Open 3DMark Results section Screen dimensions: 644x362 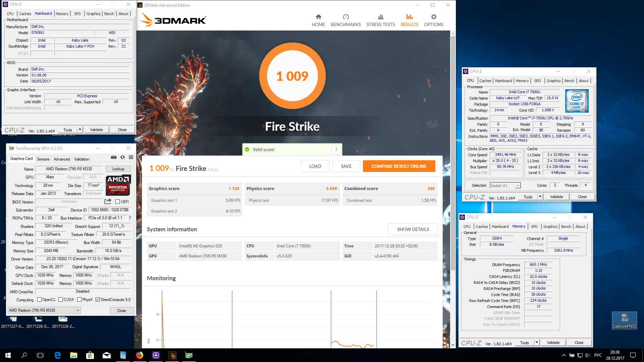tap(410, 20)
